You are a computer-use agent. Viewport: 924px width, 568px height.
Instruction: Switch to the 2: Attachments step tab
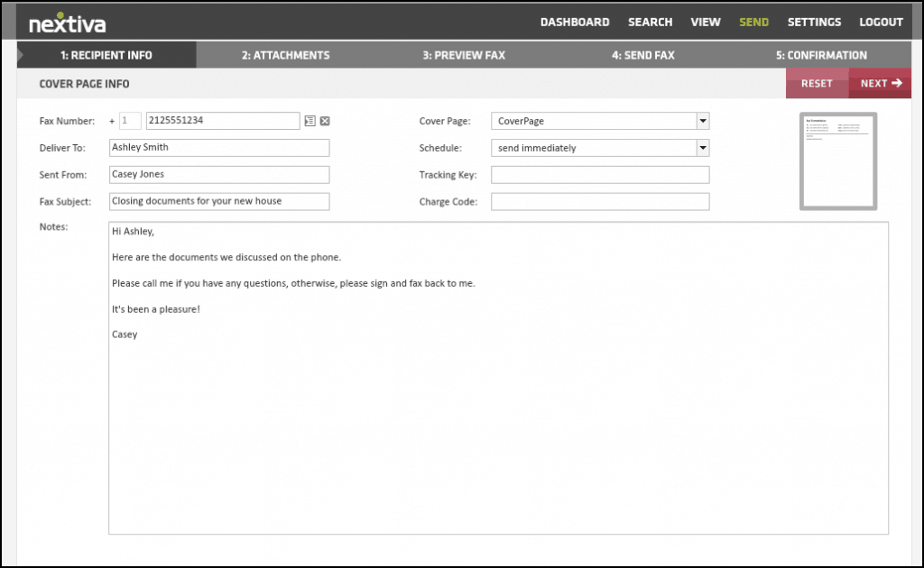click(285, 55)
